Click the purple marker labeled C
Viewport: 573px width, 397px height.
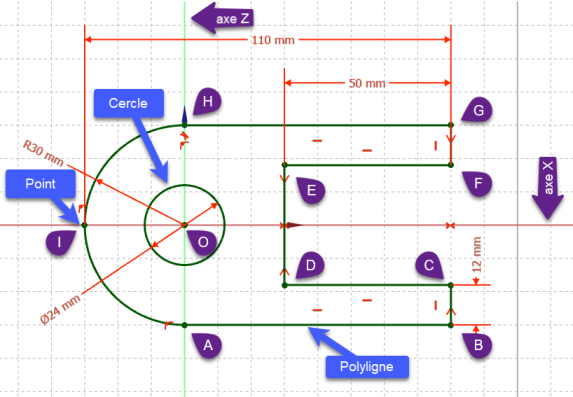[429, 265]
